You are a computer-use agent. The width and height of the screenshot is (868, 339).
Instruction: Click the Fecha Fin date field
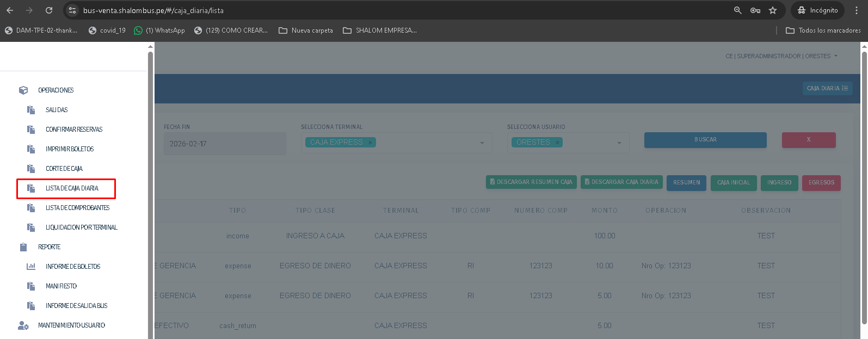click(224, 144)
